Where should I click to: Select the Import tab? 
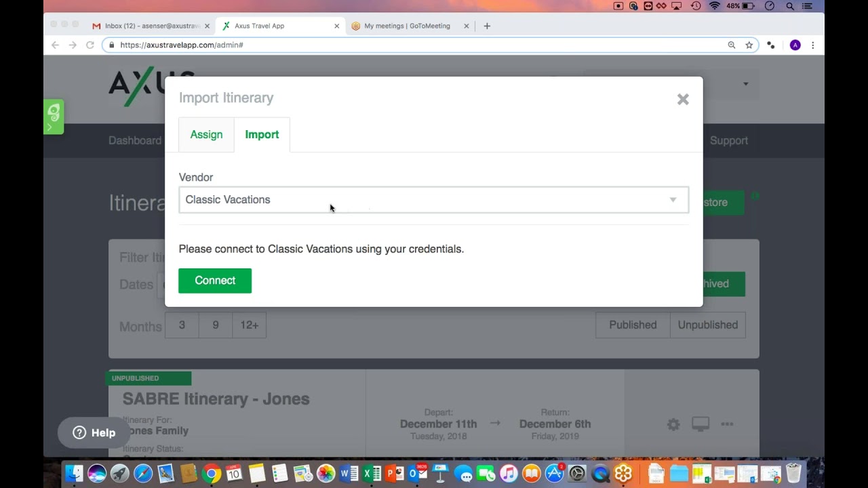pyautogui.click(x=262, y=134)
